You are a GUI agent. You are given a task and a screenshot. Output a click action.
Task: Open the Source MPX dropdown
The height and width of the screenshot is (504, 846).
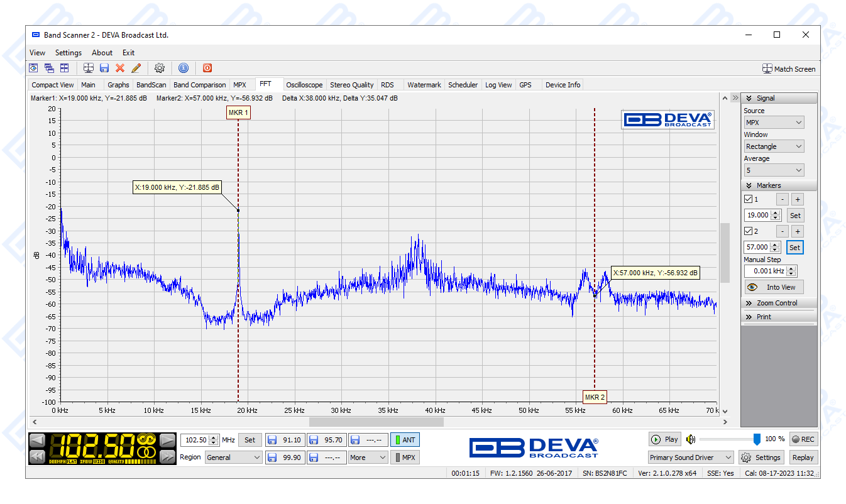coord(774,123)
